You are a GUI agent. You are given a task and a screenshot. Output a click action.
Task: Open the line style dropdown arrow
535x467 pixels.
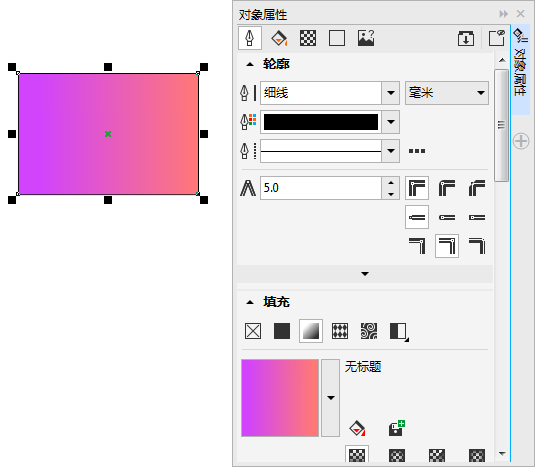click(x=391, y=151)
